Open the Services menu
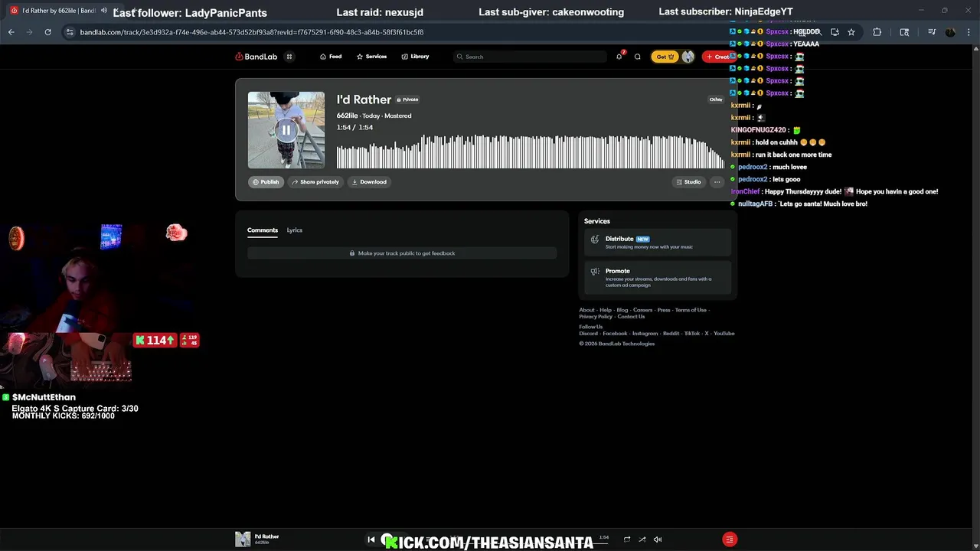 pyautogui.click(x=371, y=57)
